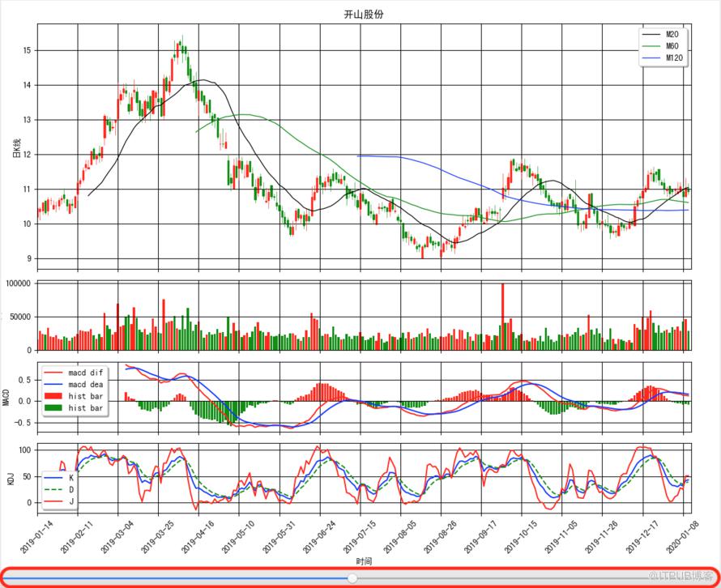The width and height of the screenshot is (721, 588).
Task: Click the D legend entry in the KDJ panel
Action: click(59, 490)
